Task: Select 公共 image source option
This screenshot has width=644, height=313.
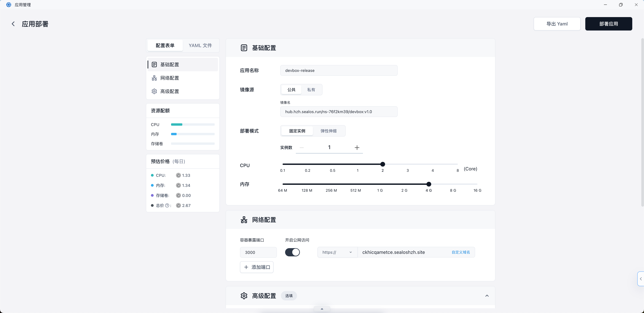Action: click(291, 90)
